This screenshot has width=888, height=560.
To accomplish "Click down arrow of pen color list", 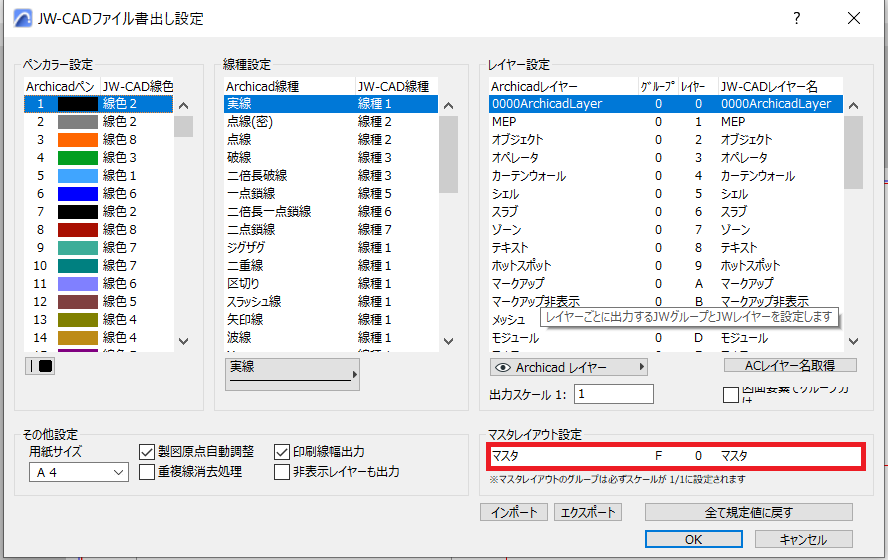I will (183, 341).
